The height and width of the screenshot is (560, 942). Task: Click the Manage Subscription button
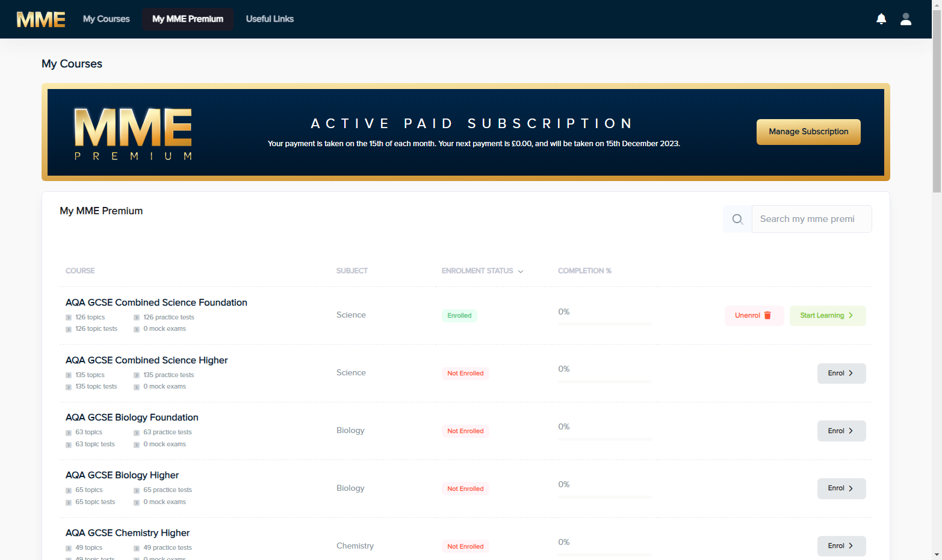coord(808,132)
